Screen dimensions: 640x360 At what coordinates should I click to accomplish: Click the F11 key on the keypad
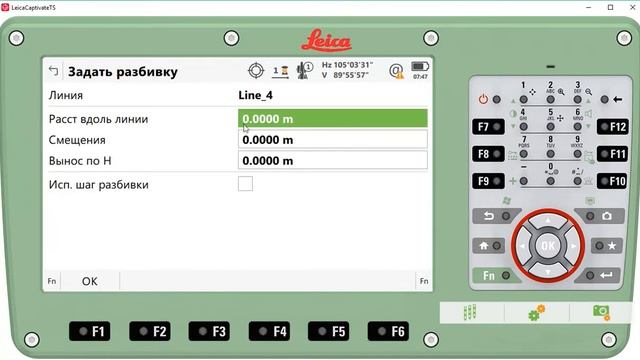coord(613,154)
